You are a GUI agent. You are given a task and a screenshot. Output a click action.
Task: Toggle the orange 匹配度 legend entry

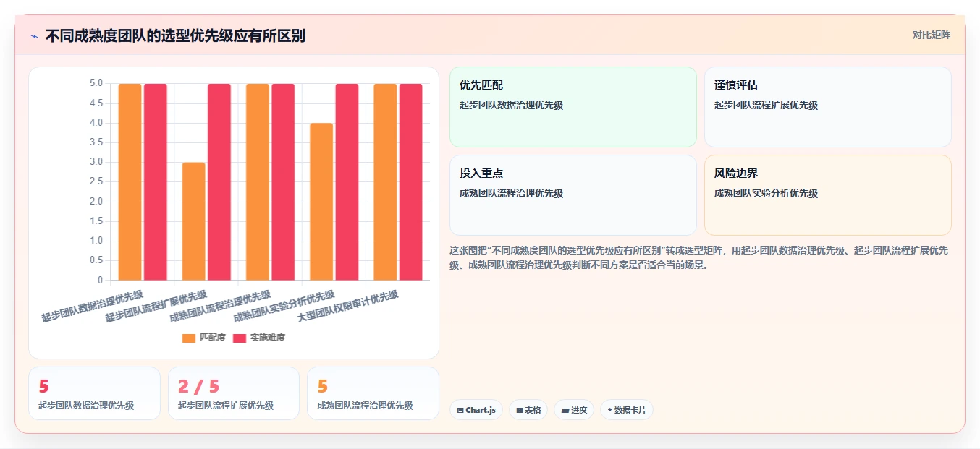click(204, 338)
